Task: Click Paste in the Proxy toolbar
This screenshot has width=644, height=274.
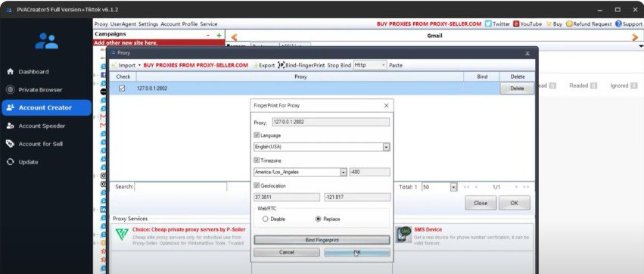Action: tap(396, 65)
